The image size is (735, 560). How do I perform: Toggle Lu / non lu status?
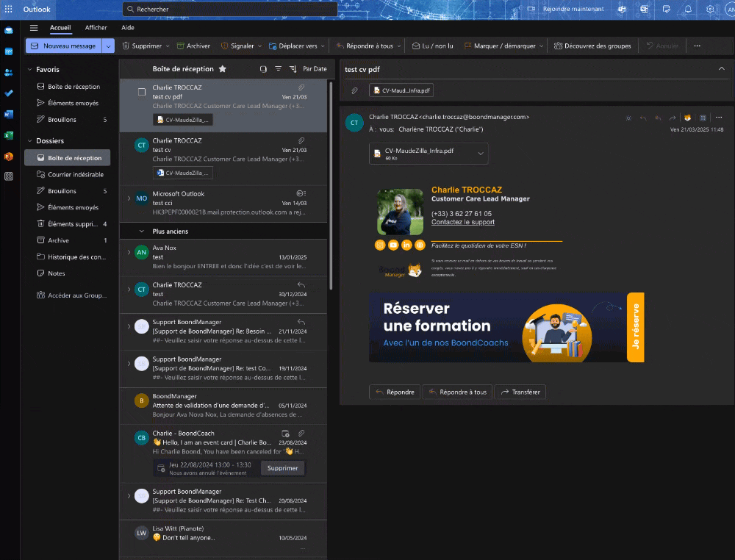click(x=431, y=46)
